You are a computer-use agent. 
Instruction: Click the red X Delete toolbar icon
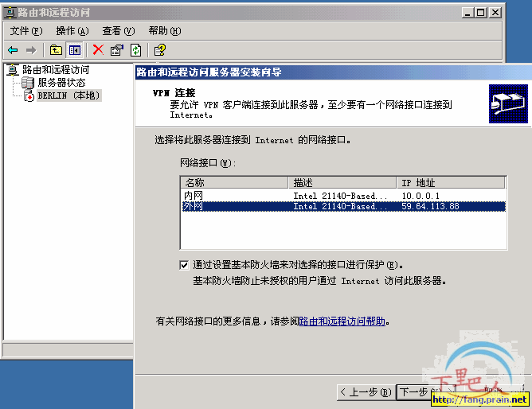click(98, 50)
